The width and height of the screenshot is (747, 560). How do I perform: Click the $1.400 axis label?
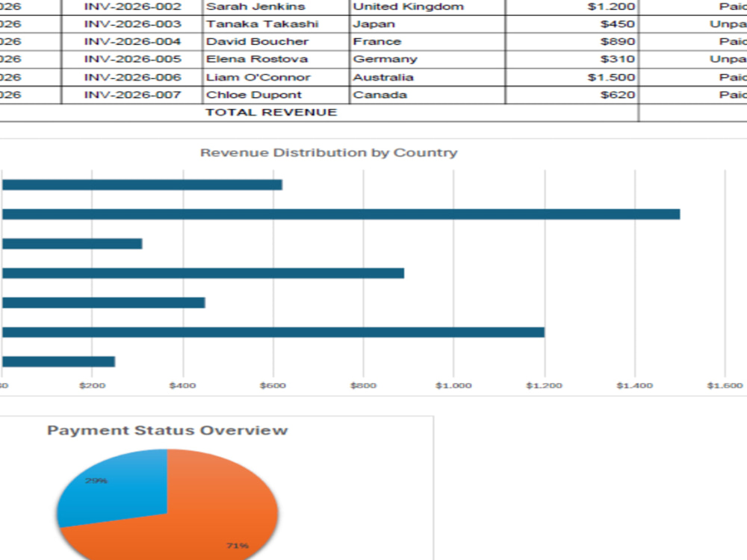(x=634, y=386)
